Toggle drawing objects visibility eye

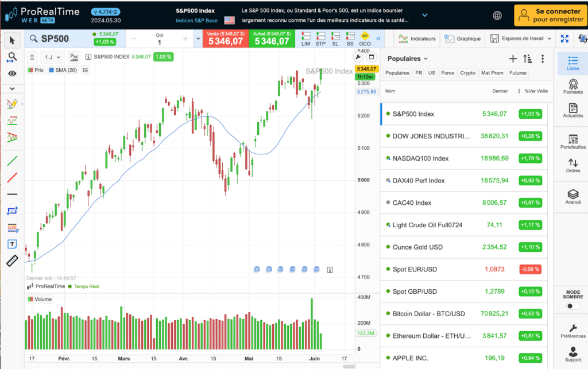(12, 73)
